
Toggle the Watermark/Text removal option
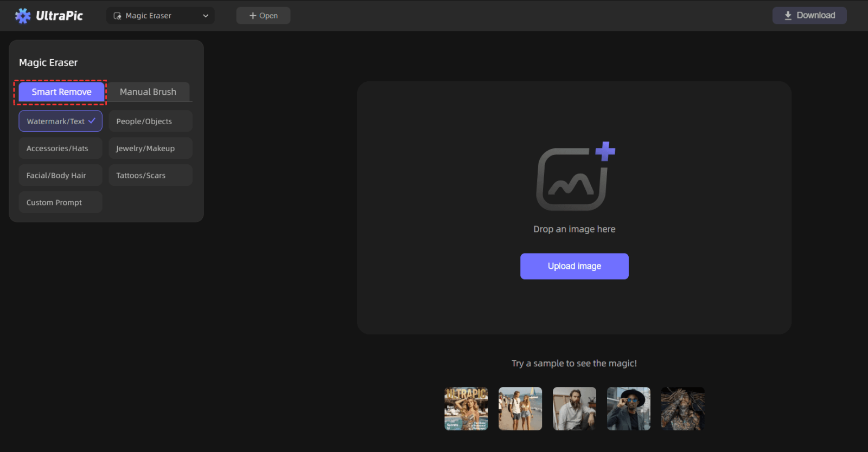61,121
